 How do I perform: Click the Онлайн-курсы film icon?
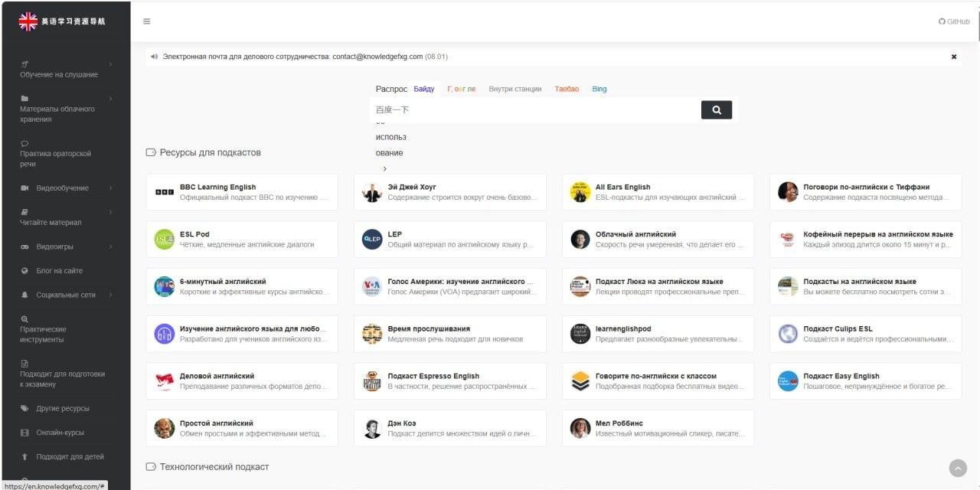click(x=24, y=433)
